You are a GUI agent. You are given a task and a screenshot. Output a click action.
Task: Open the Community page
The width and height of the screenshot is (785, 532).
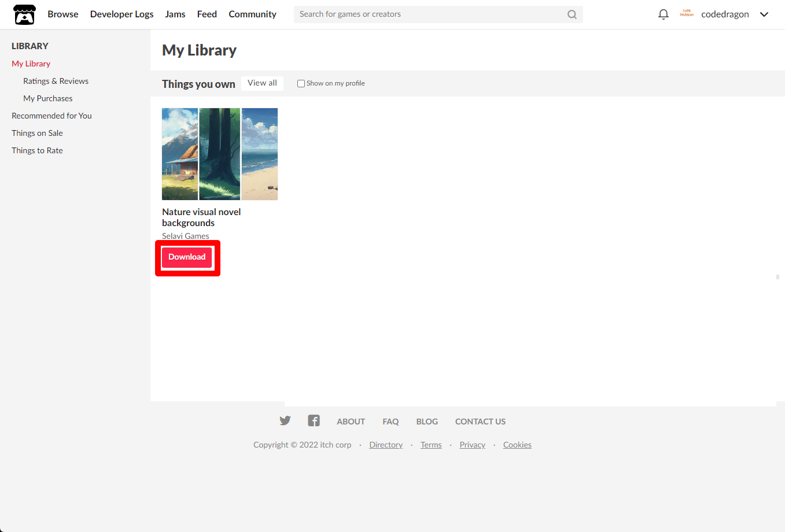tap(253, 14)
